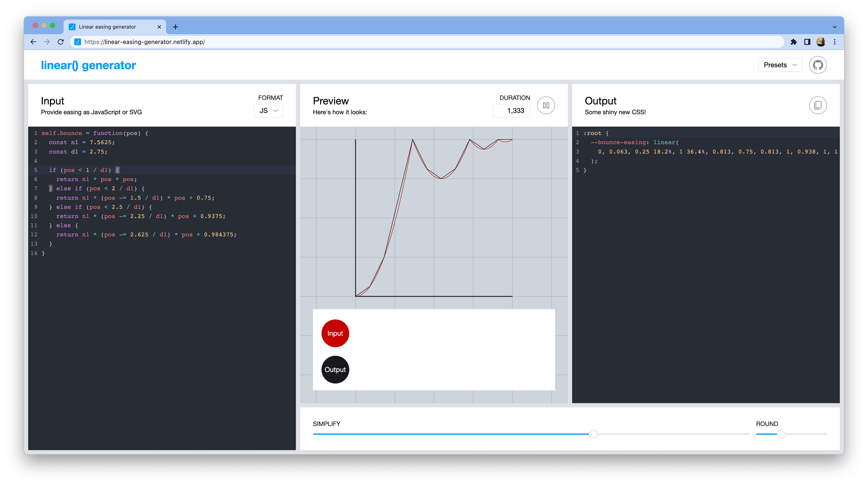Viewport: 868px width, 486px height.
Task: Click the Output black circle preview
Action: coord(335,369)
